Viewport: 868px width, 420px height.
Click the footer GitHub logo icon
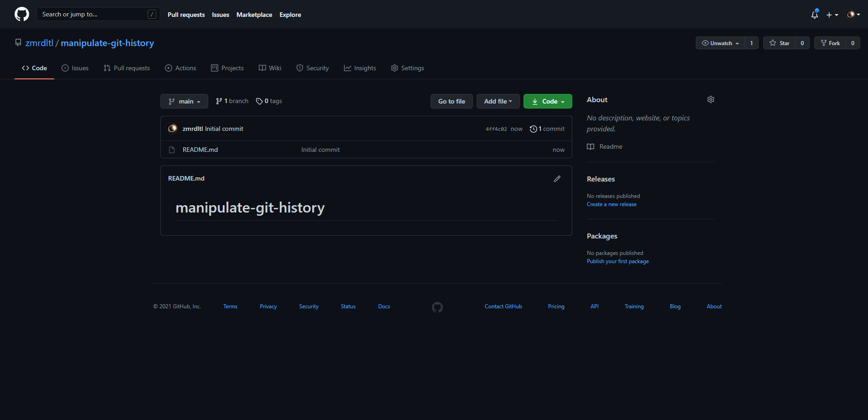(x=437, y=307)
